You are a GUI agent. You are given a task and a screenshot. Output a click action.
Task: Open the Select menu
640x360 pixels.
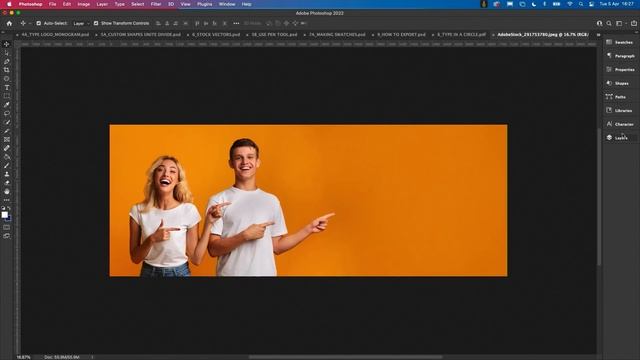click(x=138, y=4)
